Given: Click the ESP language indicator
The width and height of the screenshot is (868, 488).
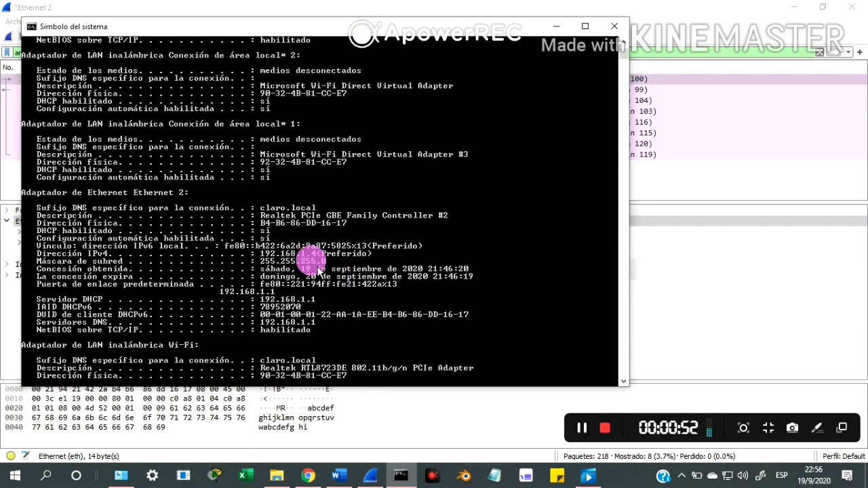Looking at the screenshot, I should pyautogui.click(x=781, y=476).
